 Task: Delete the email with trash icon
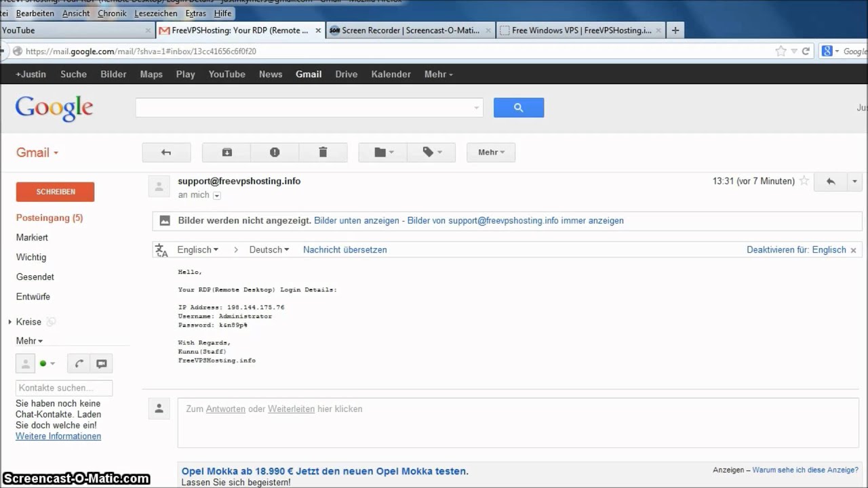[323, 152]
